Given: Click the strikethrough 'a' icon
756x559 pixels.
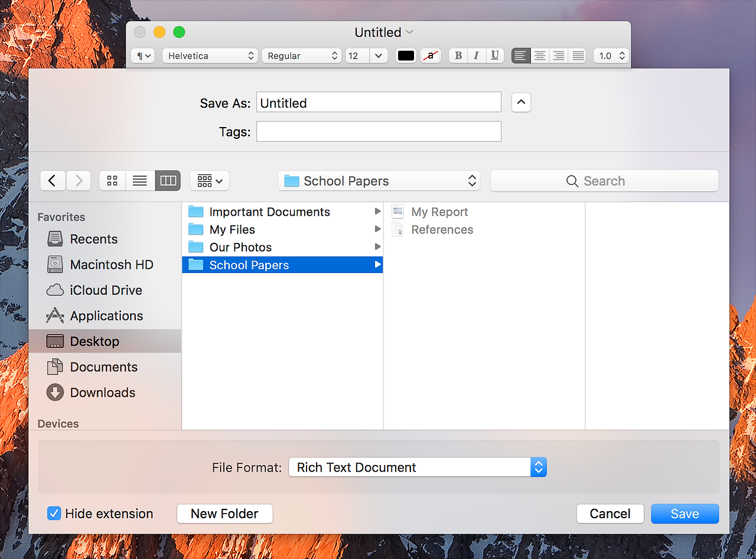Looking at the screenshot, I should pyautogui.click(x=430, y=56).
